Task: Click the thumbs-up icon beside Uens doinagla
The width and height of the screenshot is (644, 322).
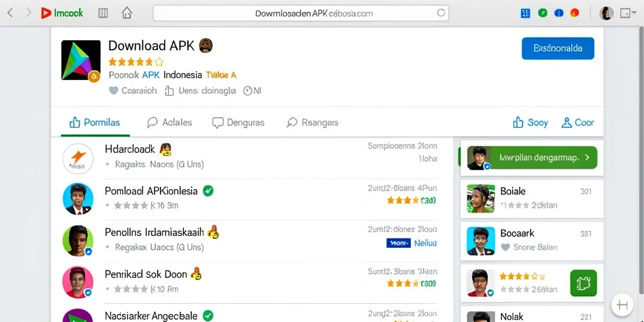Action: [x=169, y=91]
